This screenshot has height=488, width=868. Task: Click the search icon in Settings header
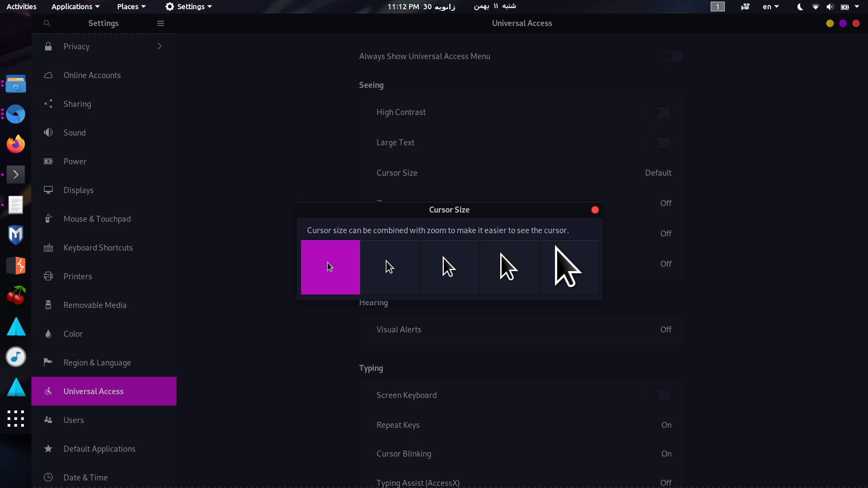pos(47,23)
